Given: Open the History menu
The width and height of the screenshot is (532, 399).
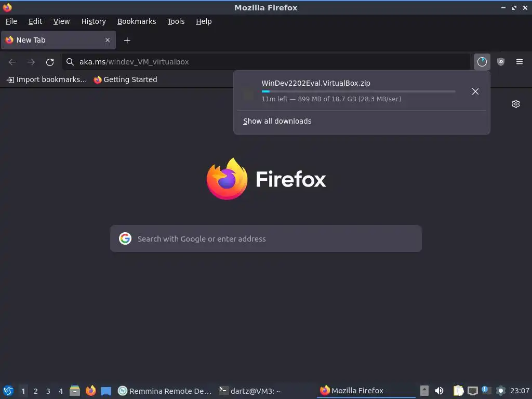Looking at the screenshot, I should point(94,21).
